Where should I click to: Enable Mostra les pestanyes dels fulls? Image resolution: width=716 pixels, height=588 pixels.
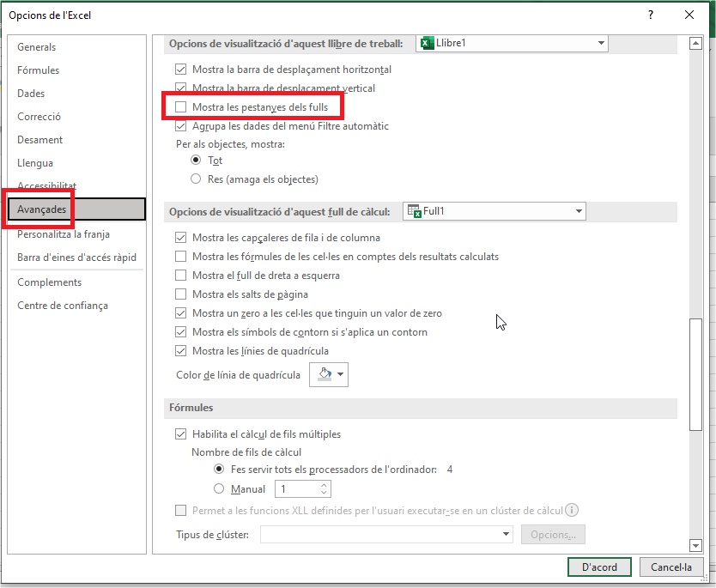[x=181, y=106]
